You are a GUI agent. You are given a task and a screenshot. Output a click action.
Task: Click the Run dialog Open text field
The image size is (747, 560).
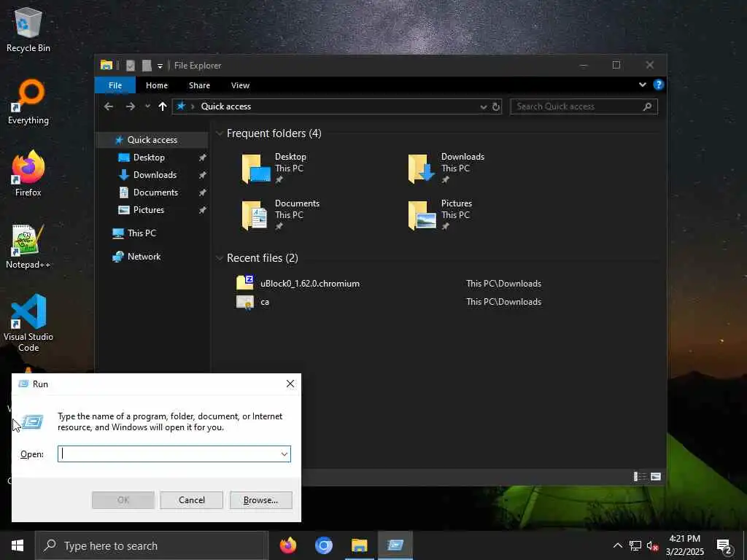click(x=169, y=454)
